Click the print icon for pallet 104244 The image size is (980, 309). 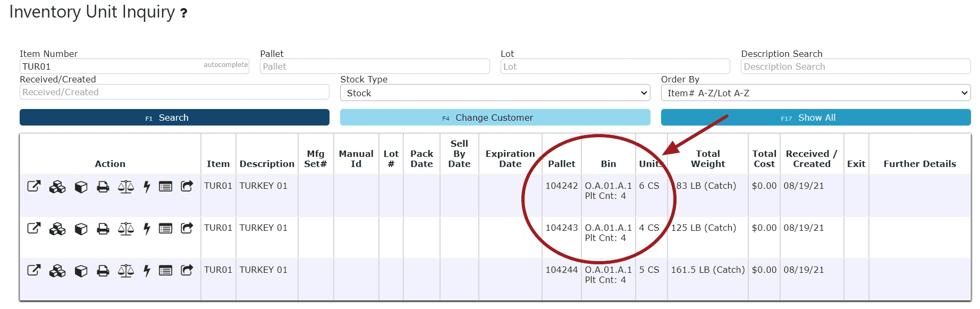pyautogui.click(x=103, y=271)
